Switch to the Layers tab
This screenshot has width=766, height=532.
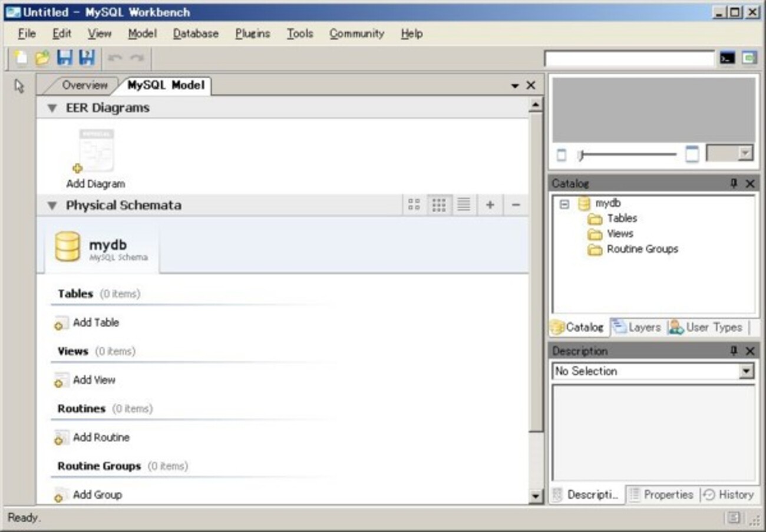[x=637, y=328]
